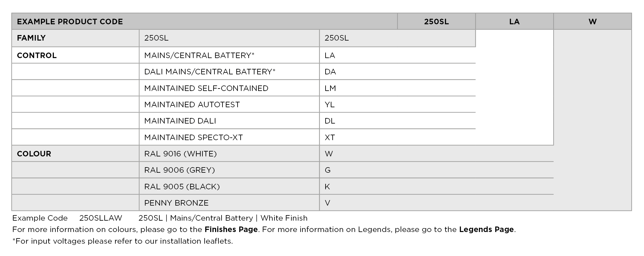Open the Legends Page link
Image resolution: width=644 pixels, height=256 pixels.
pos(486,230)
